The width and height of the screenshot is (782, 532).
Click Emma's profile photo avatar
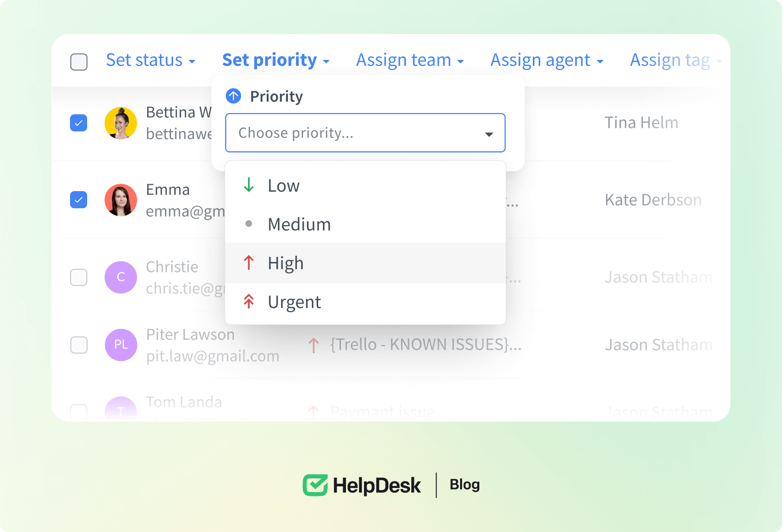point(121,200)
